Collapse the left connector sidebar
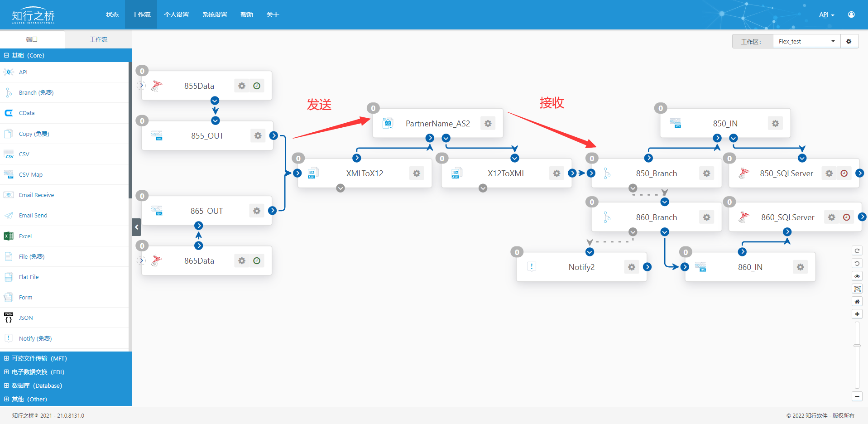This screenshot has height=424, width=868. (137, 227)
